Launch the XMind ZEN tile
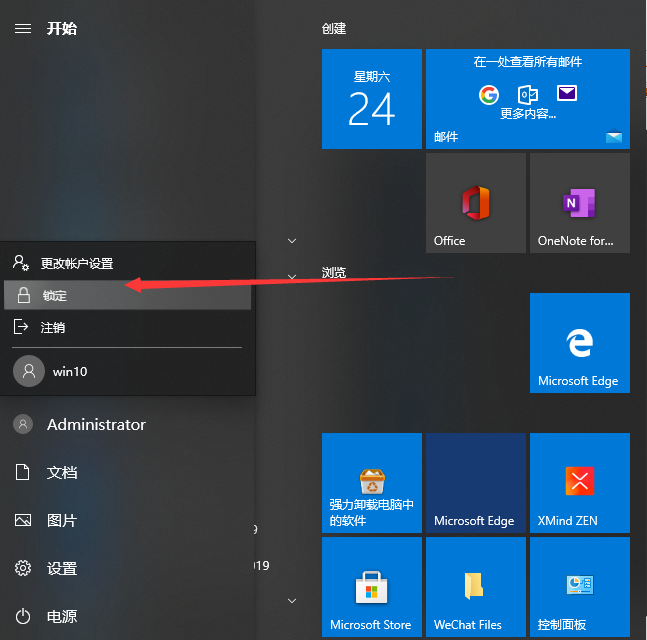Screen dimensions: 647x640 pos(579,483)
